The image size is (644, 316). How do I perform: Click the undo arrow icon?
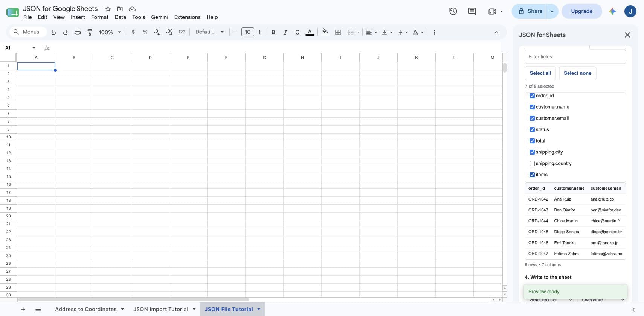click(x=53, y=32)
